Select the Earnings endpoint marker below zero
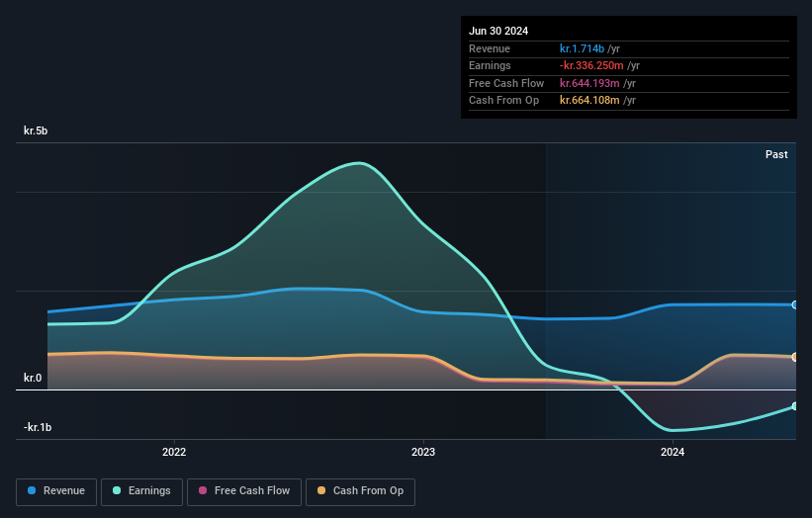This screenshot has width=812, height=518. point(795,406)
